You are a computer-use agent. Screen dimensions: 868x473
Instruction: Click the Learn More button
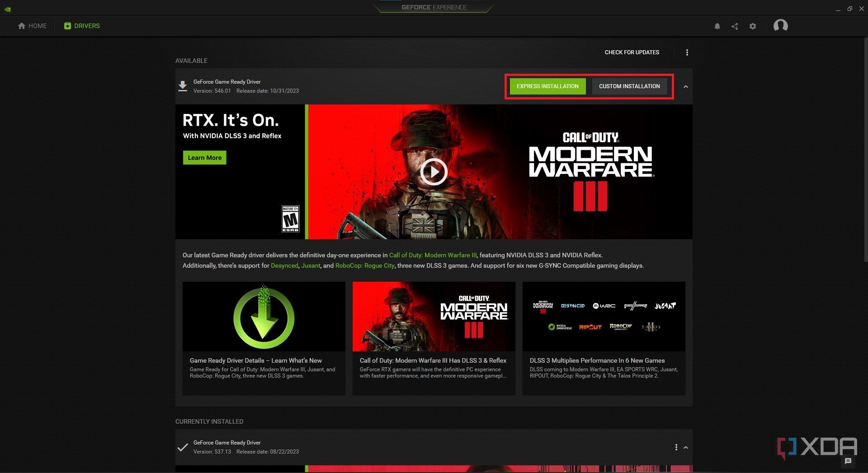204,158
